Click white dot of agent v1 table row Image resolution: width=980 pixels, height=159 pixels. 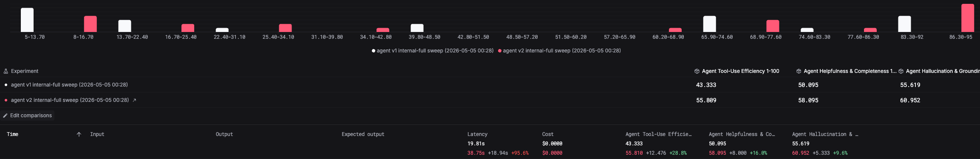[6, 85]
